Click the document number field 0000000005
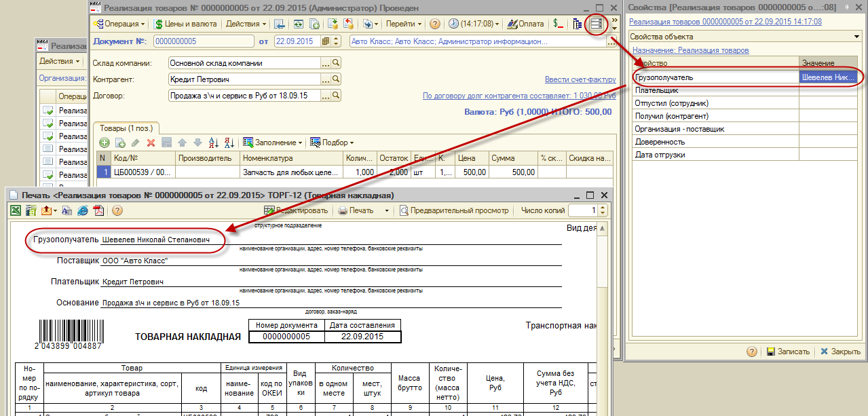Screen dimensions: 868x416 (x=203, y=41)
